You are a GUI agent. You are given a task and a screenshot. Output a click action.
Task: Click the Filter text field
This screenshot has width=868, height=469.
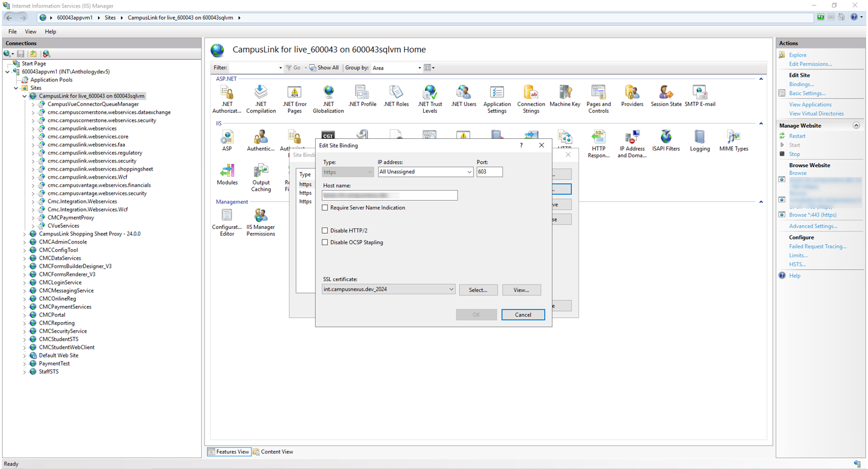pos(253,68)
